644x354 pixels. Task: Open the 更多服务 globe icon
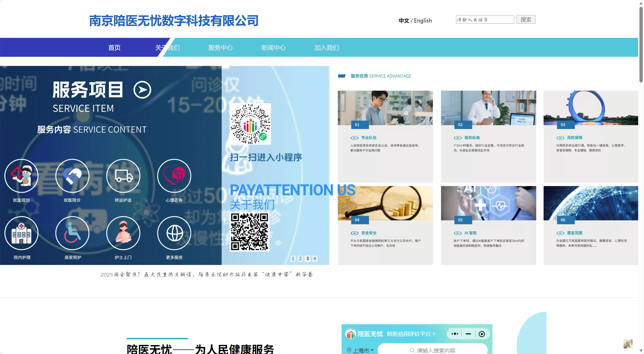[x=174, y=233]
